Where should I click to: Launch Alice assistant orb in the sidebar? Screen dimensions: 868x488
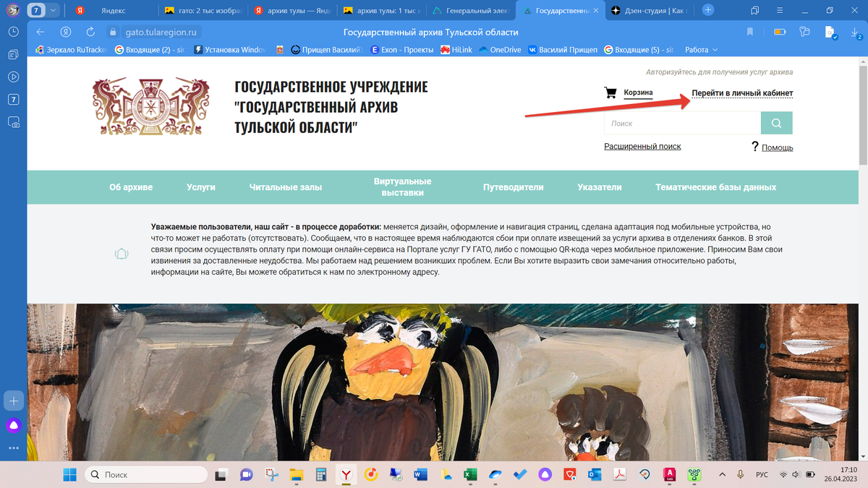(x=14, y=425)
